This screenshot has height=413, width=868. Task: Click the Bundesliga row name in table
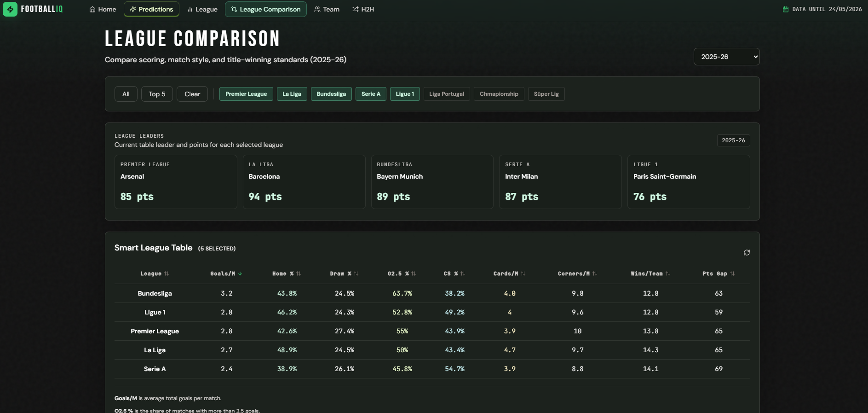[155, 293]
